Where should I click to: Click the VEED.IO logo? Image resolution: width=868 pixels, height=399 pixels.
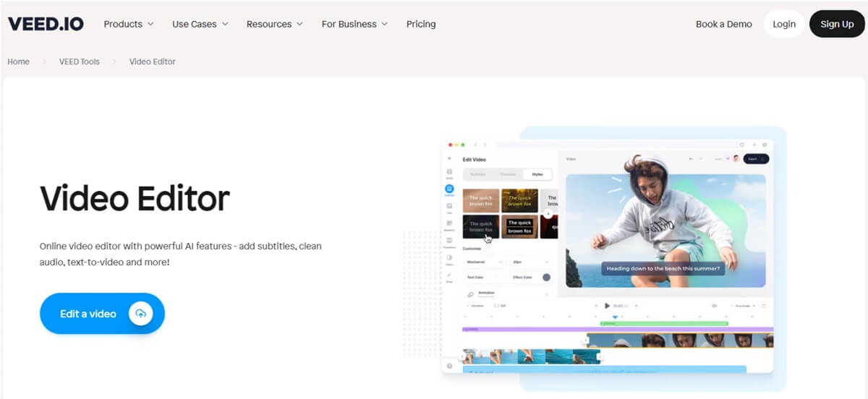[46, 24]
